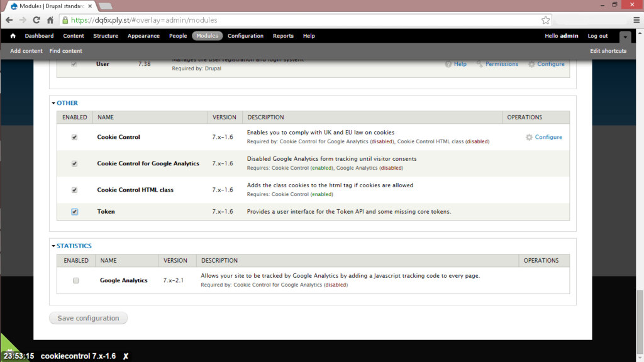The height and width of the screenshot is (362, 644).
Task: Click the Find content shortcut
Action: tap(65, 51)
